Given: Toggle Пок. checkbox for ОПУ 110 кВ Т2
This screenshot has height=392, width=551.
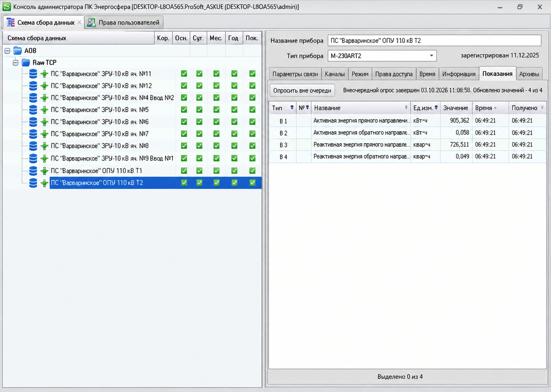Looking at the screenshot, I should coord(252,183).
